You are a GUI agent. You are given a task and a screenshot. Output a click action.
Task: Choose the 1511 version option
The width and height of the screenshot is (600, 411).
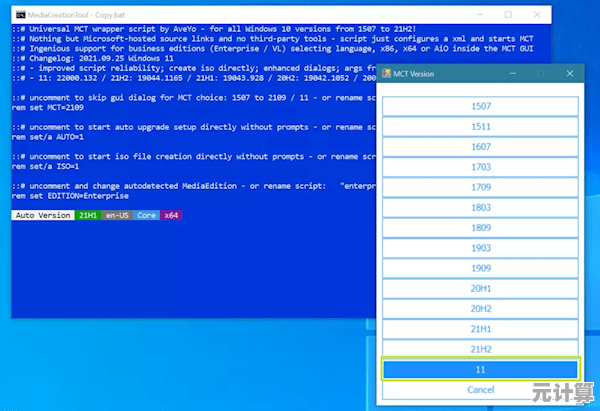(x=480, y=128)
